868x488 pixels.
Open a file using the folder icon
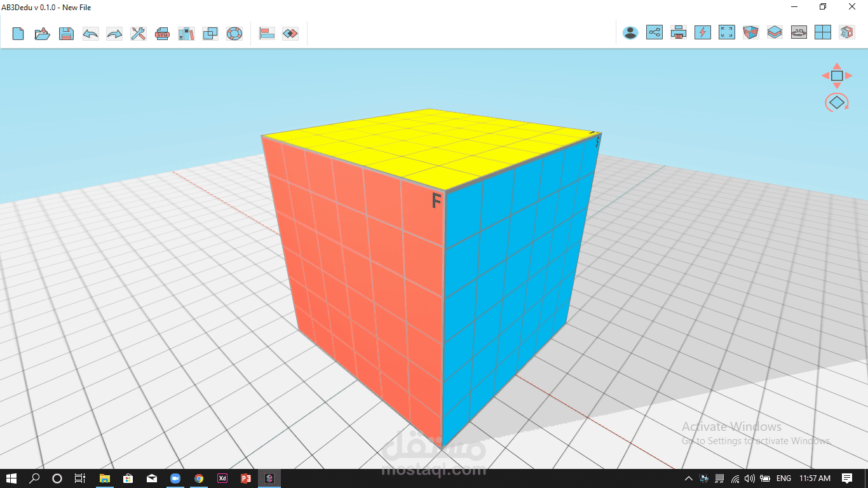[x=42, y=34]
